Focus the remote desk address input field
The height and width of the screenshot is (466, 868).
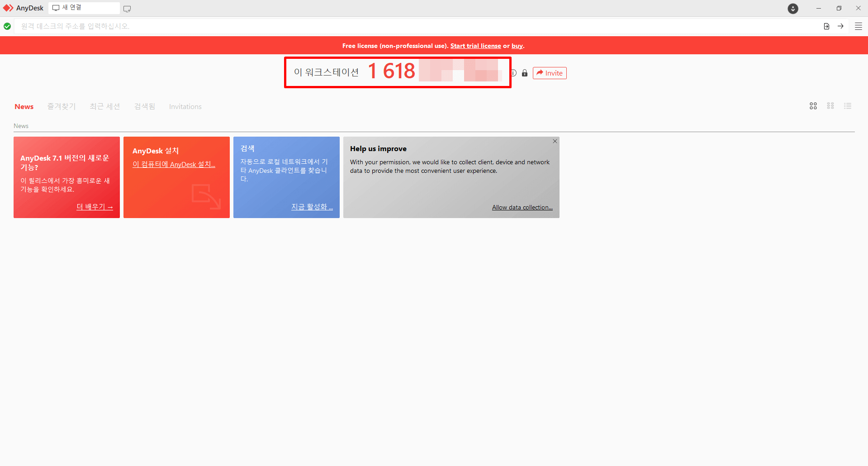418,26
